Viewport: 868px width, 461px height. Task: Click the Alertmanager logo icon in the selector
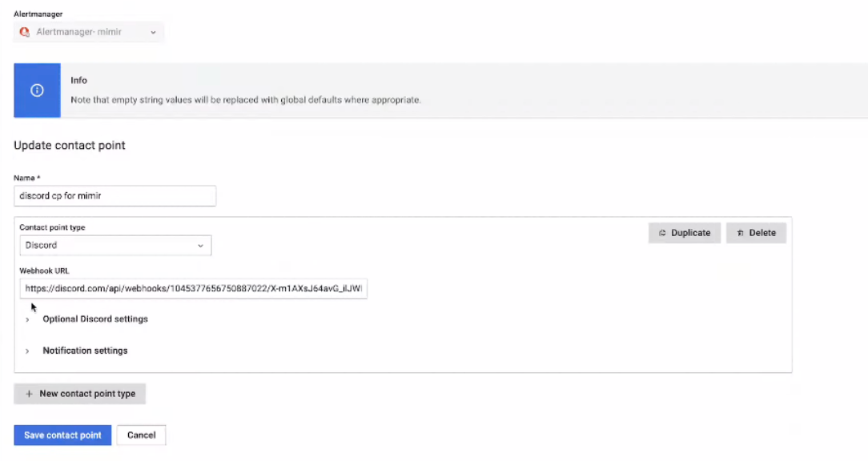pyautogui.click(x=25, y=32)
